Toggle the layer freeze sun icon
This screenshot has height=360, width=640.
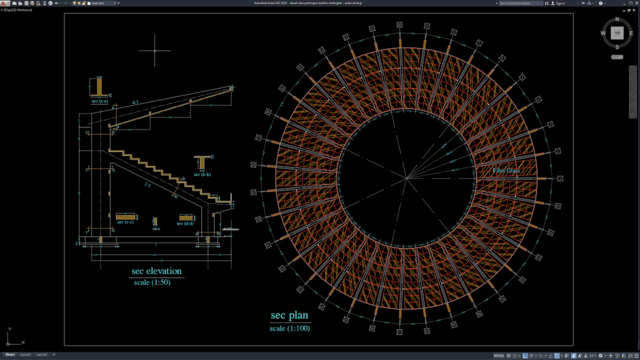pyautogui.click(x=79, y=3)
